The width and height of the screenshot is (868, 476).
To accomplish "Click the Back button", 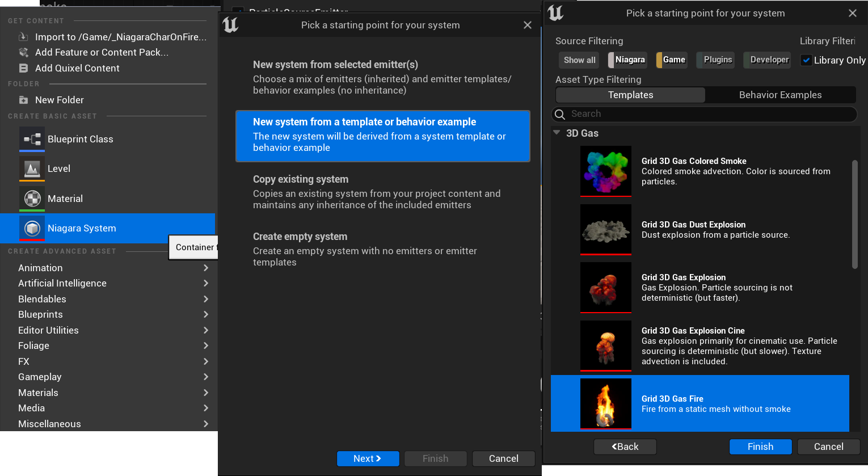I will (x=625, y=446).
